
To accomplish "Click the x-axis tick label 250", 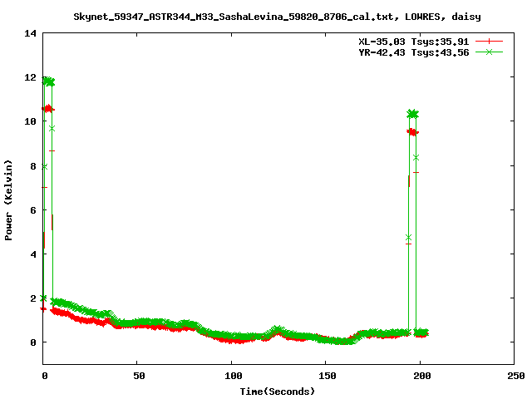I will pyautogui.click(x=516, y=376).
